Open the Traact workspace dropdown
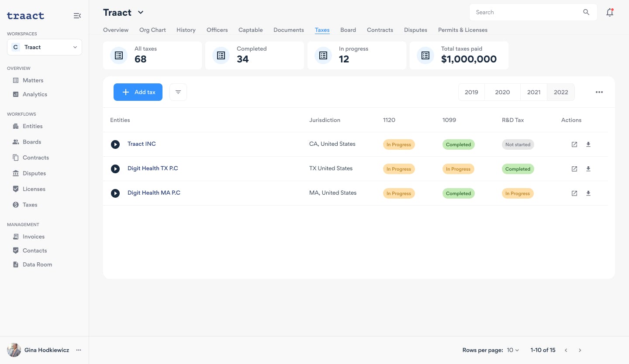This screenshot has width=629, height=364. coord(45,47)
